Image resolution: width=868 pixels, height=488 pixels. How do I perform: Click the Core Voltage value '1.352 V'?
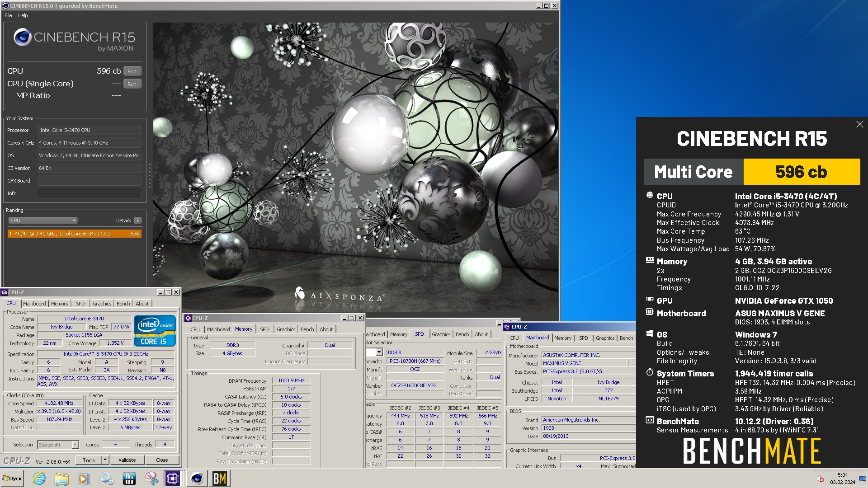pyautogui.click(x=115, y=343)
